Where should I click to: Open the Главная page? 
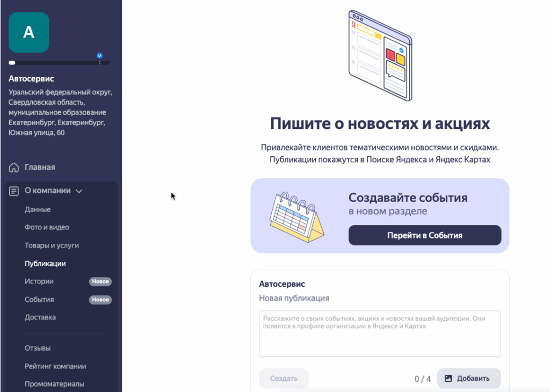click(x=40, y=167)
